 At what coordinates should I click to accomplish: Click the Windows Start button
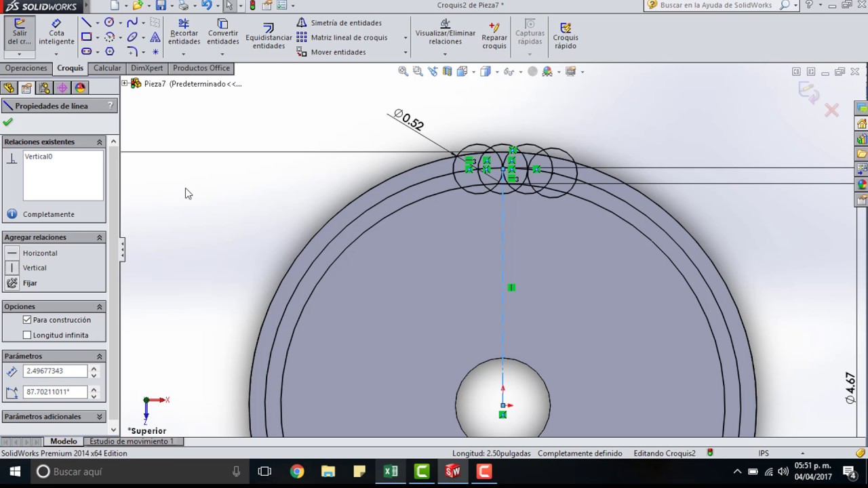15,472
